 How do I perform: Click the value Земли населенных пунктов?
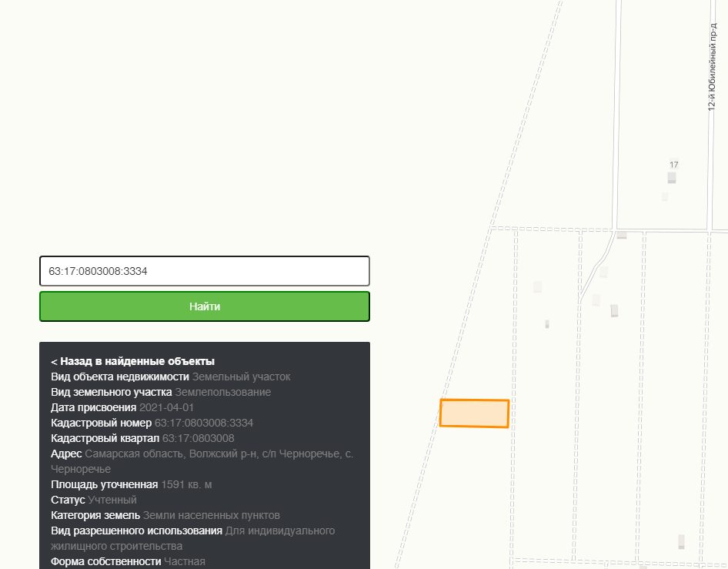coord(212,515)
